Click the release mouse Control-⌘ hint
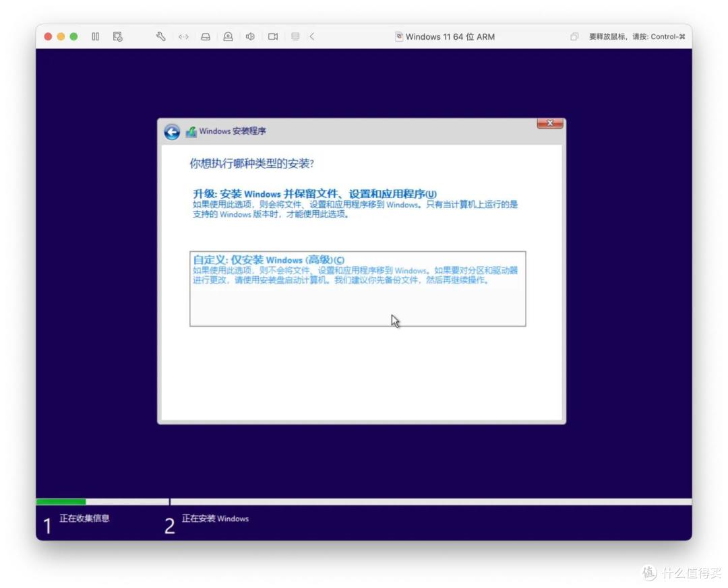Image resolution: width=728 pixels, height=588 pixels. (637, 36)
